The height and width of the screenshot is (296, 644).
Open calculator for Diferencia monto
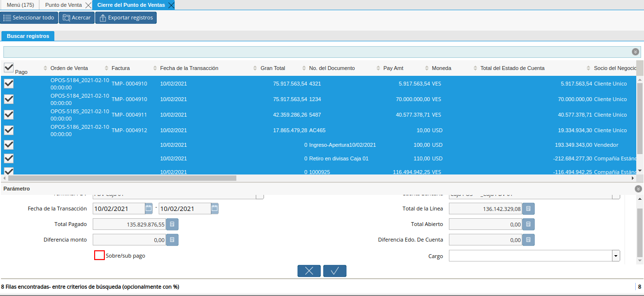[172, 240]
